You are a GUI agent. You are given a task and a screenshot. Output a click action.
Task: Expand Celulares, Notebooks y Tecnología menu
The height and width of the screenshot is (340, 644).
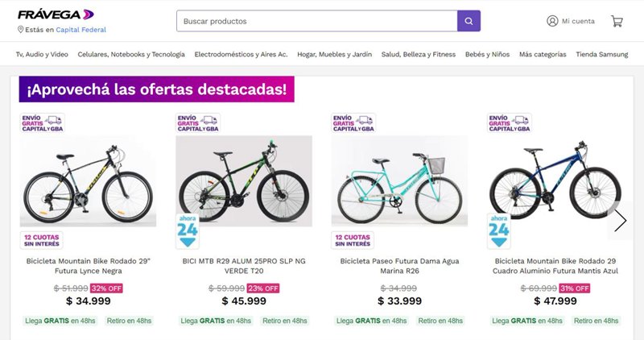click(131, 54)
